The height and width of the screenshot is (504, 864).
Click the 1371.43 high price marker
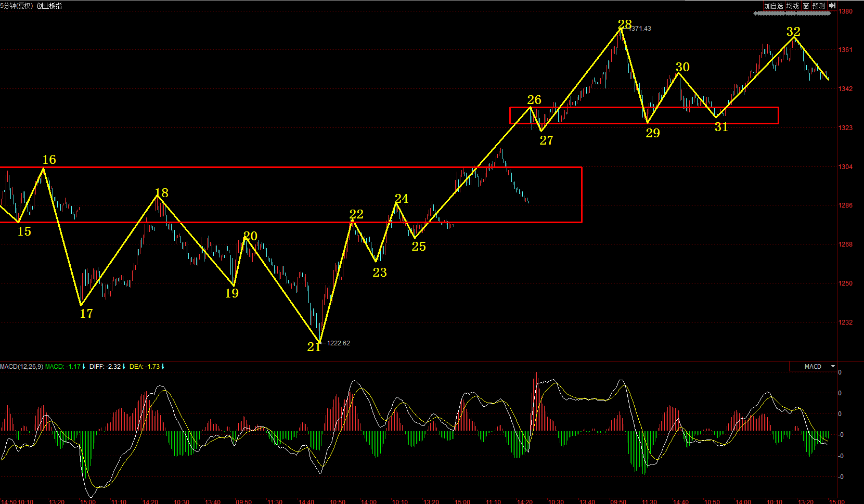tap(640, 29)
